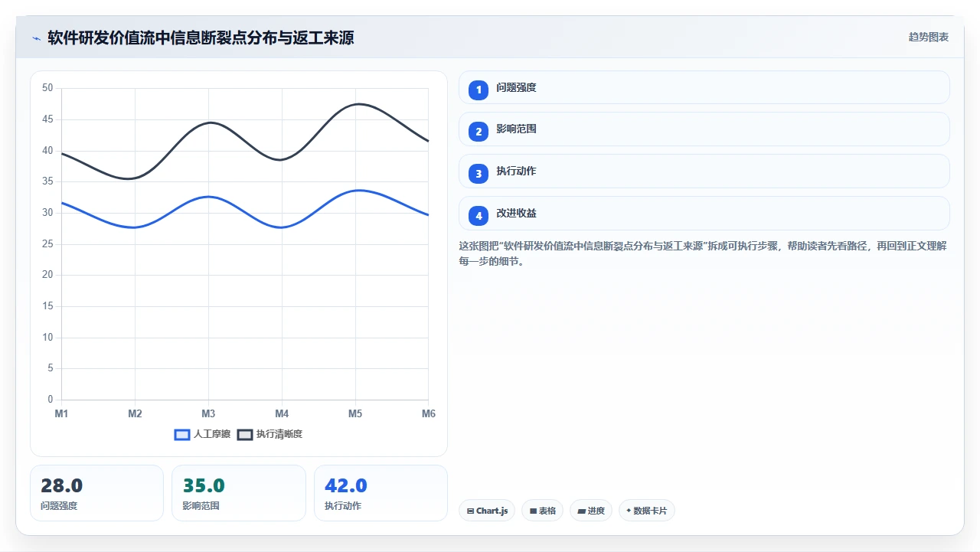
Task: Click the M3 axis label
Action: 208,414
